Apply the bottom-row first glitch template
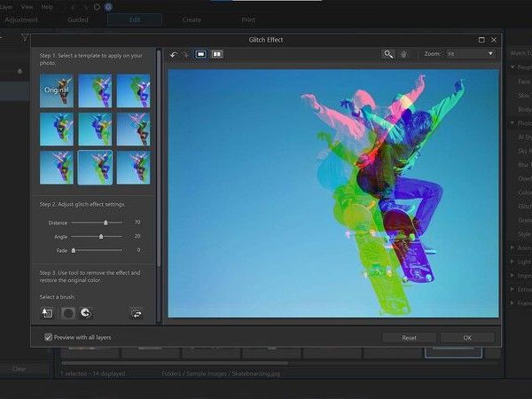The height and width of the screenshot is (399, 532). (57, 168)
